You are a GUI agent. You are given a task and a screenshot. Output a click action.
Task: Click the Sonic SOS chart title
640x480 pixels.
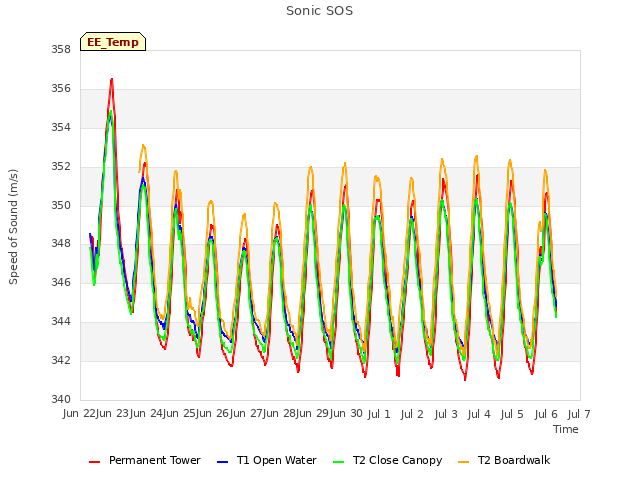[x=320, y=11]
